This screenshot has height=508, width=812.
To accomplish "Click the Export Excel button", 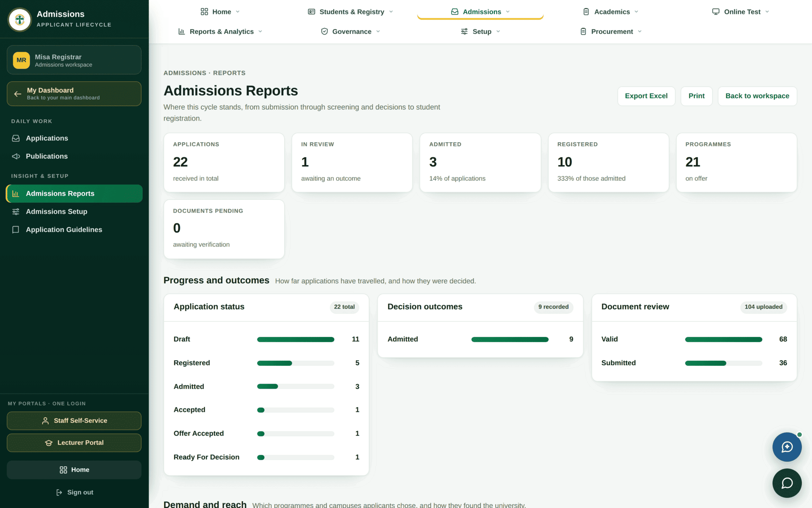I will click(646, 96).
